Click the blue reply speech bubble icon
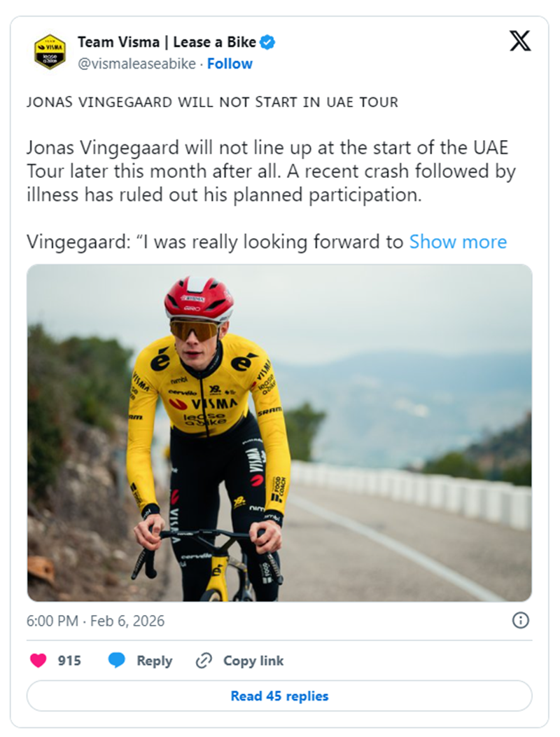 tap(117, 661)
